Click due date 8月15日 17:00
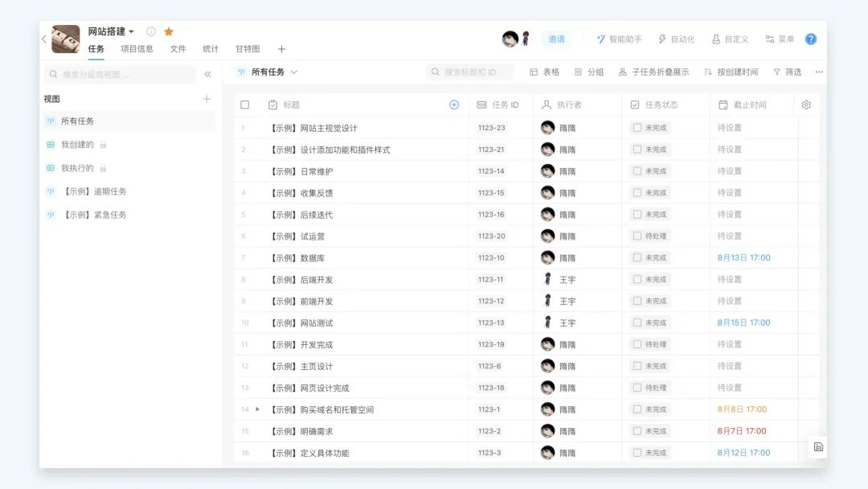 tap(743, 323)
